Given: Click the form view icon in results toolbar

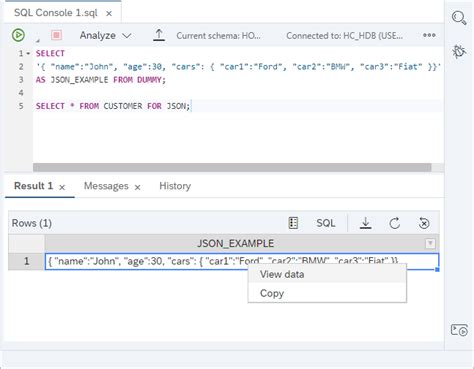Looking at the screenshot, I should (x=293, y=223).
